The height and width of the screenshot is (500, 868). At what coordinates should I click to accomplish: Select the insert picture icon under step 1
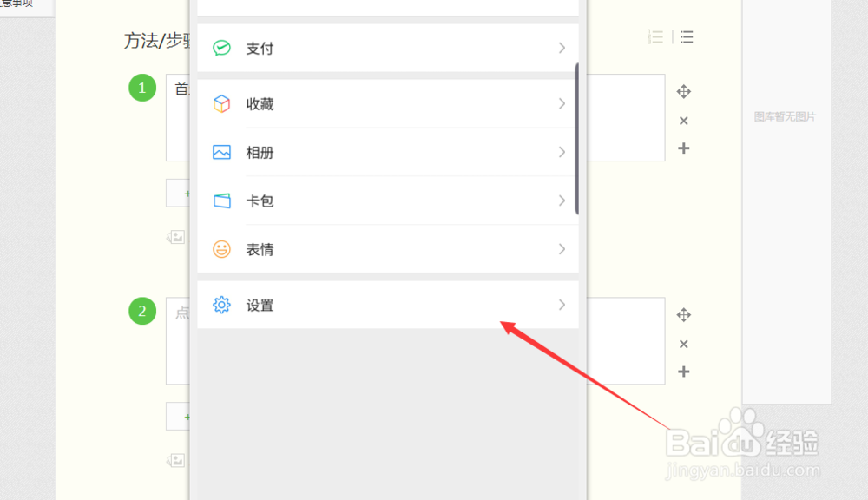pyautogui.click(x=175, y=236)
